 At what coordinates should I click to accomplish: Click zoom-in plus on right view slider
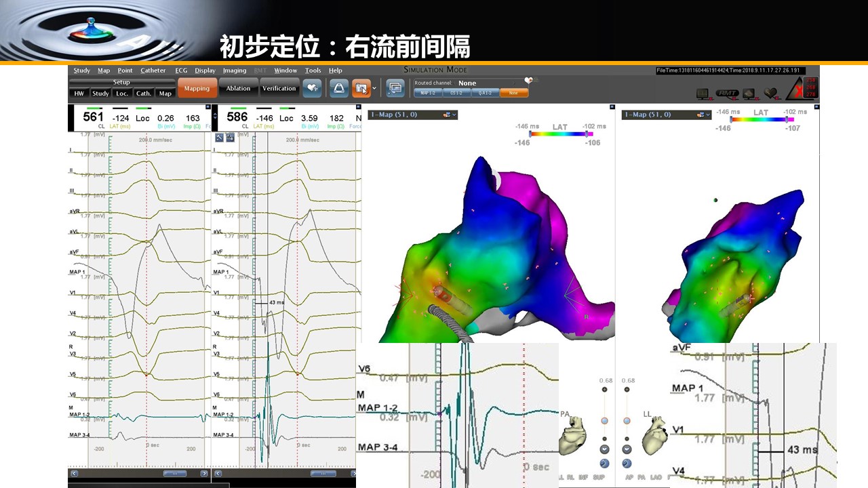click(627, 390)
